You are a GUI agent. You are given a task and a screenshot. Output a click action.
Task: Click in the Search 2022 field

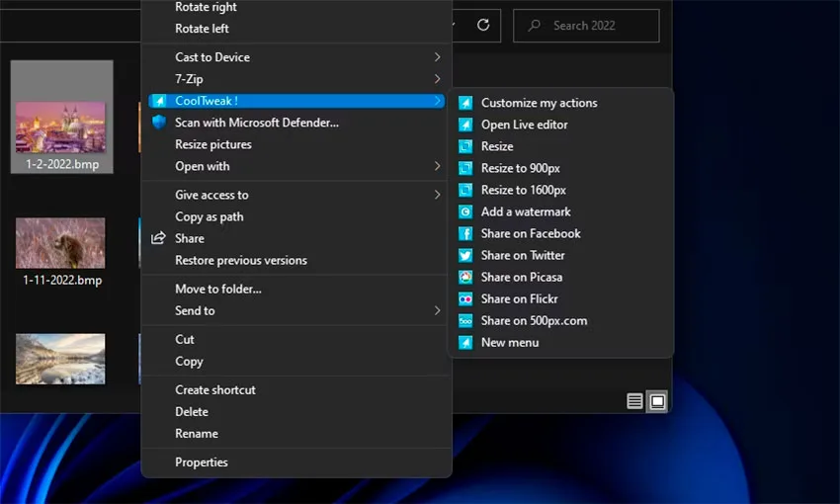tap(586, 25)
